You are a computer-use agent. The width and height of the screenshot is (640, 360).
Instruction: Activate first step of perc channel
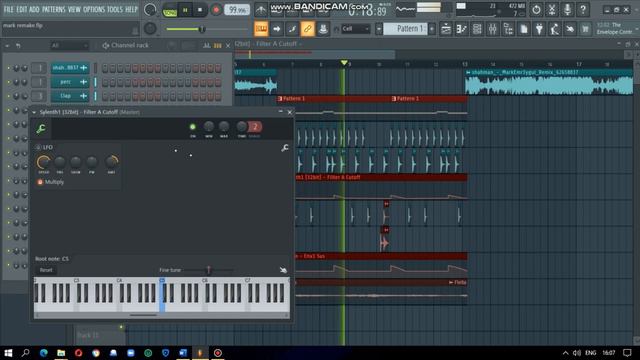click(x=105, y=82)
